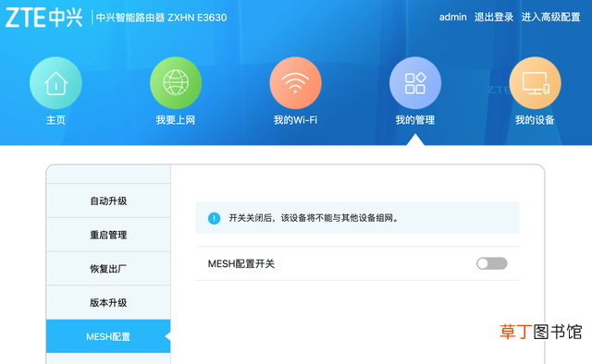This screenshot has width=592, height=364.
Task: Open the 我的Wi-Fi wireless icon
Action: [x=296, y=83]
